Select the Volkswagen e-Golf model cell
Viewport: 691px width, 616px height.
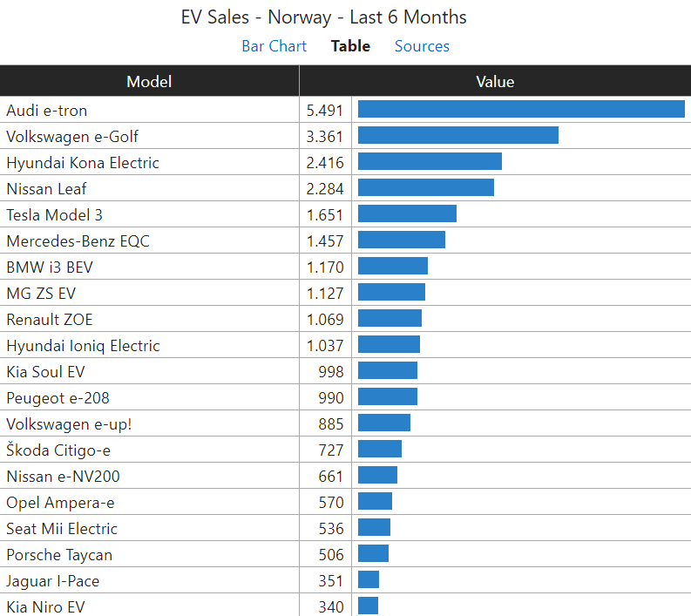(x=149, y=136)
